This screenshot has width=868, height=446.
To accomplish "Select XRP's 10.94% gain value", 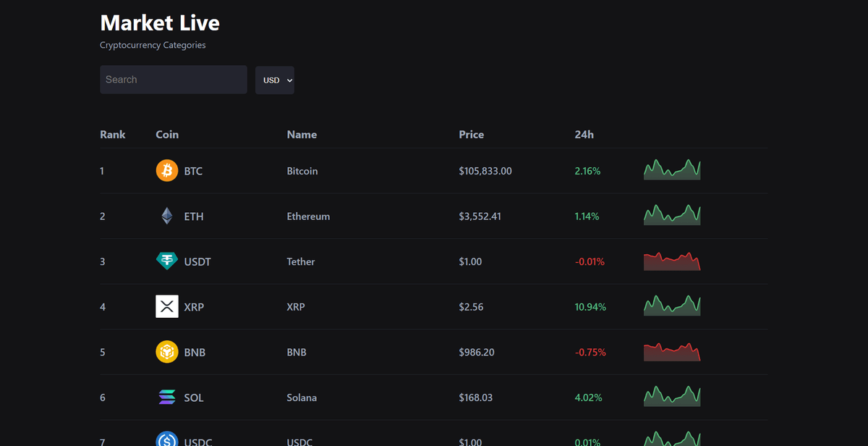I will point(590,306).
